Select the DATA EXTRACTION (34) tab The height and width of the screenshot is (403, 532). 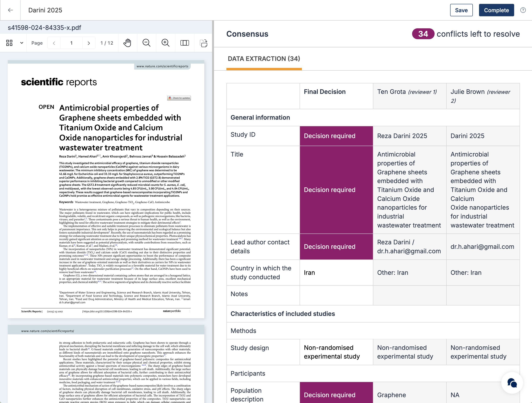click(264, 59)
